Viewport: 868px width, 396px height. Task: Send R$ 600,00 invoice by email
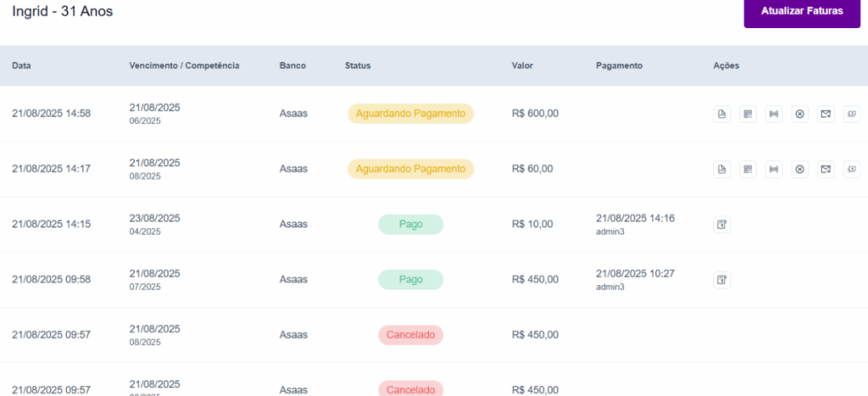click(825, 114)
